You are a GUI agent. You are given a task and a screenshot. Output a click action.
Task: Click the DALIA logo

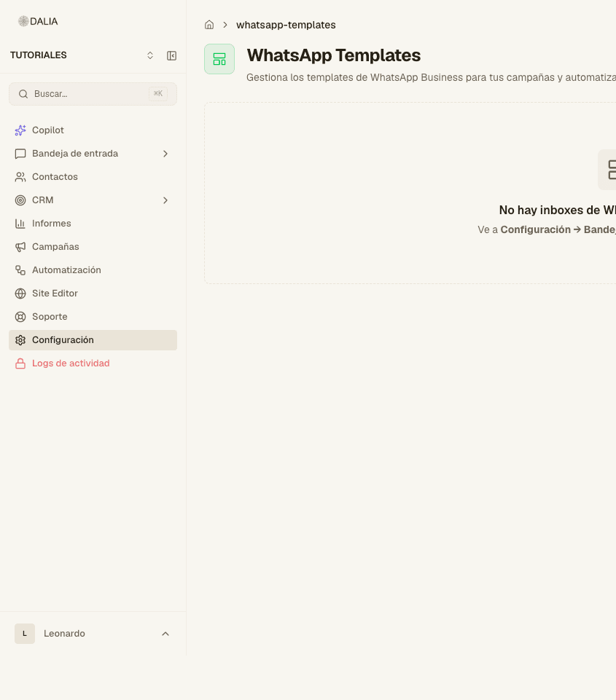pos(38,21)
